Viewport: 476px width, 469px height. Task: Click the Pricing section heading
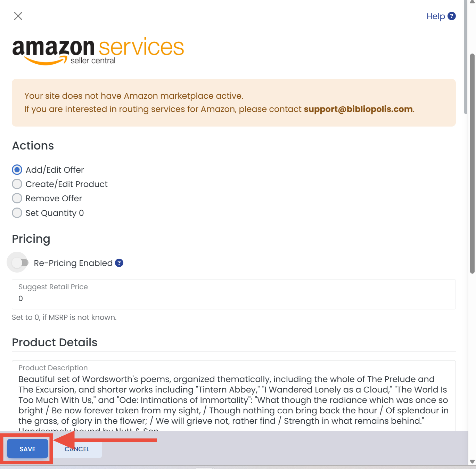(x=31, y=239)
